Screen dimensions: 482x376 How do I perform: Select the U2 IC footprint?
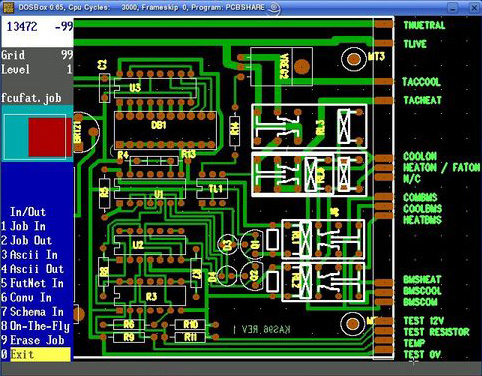(x=149, y=245)
